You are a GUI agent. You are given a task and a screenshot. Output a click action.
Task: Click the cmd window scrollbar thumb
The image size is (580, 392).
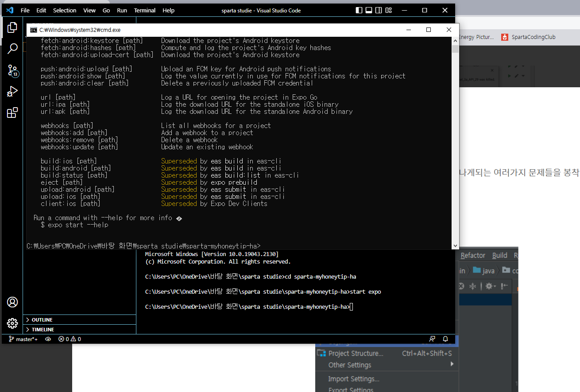coord(455,48)
